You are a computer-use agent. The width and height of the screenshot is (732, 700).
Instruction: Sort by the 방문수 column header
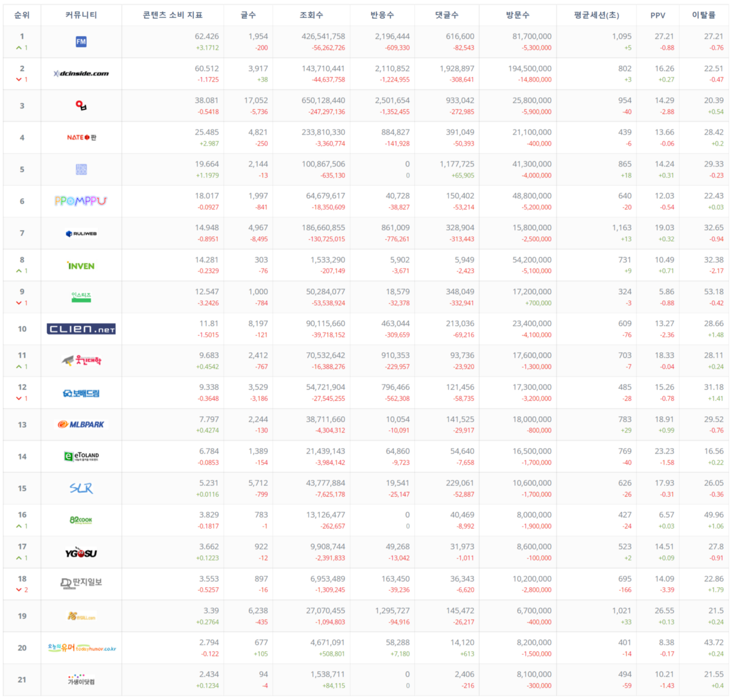(x=518, y=15)
